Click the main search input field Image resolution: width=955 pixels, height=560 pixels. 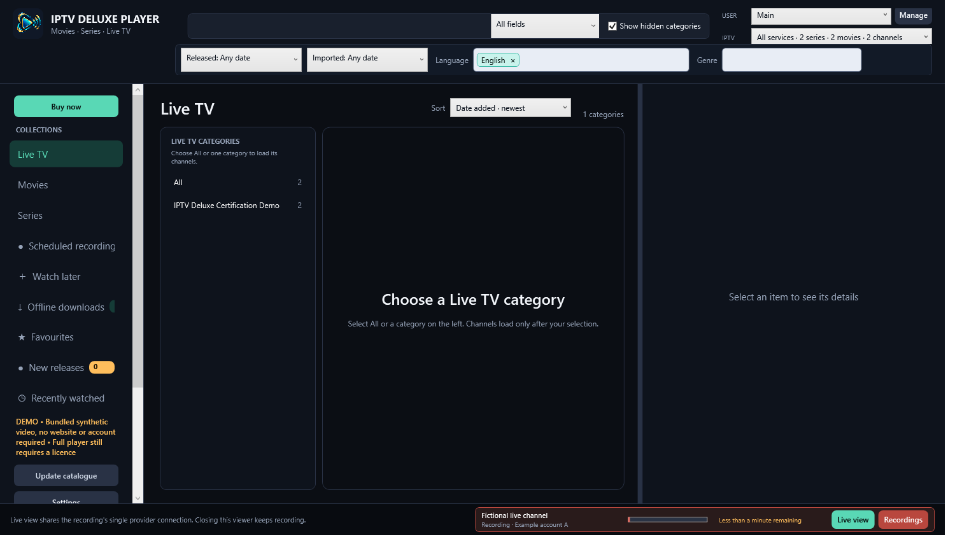pyautogui.click(x=339, y=26)
